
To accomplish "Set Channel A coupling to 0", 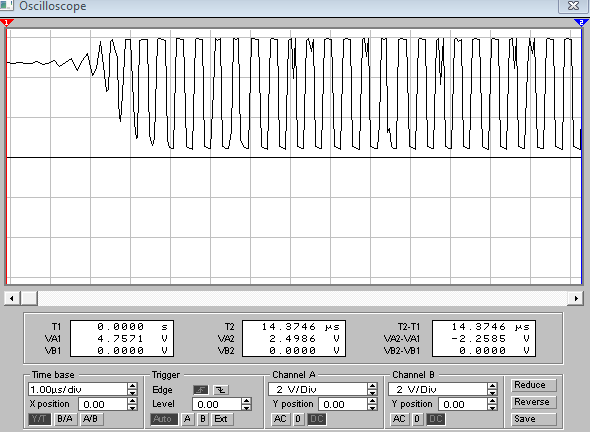I will tap(298, 419).
